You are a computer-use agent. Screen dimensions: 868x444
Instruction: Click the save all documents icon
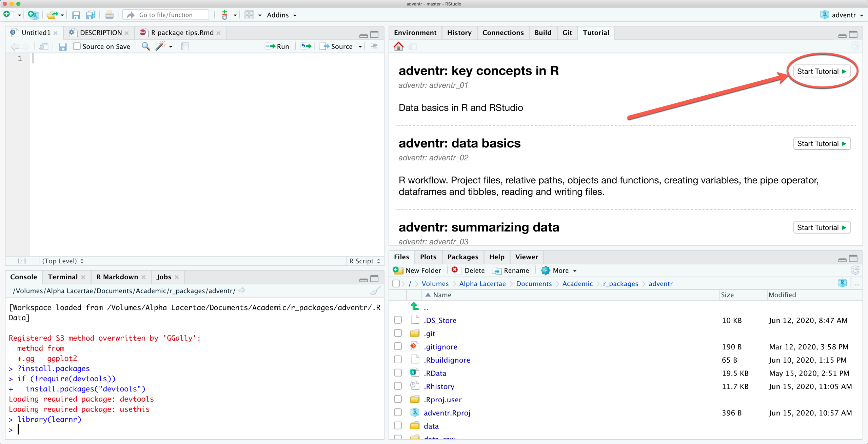point(91,15)
